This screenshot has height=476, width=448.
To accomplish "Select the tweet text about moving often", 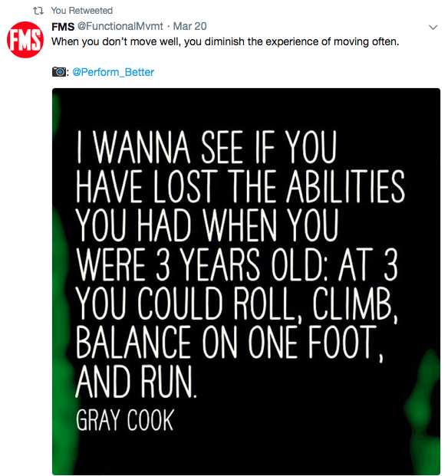I will [x=225, y=42].
